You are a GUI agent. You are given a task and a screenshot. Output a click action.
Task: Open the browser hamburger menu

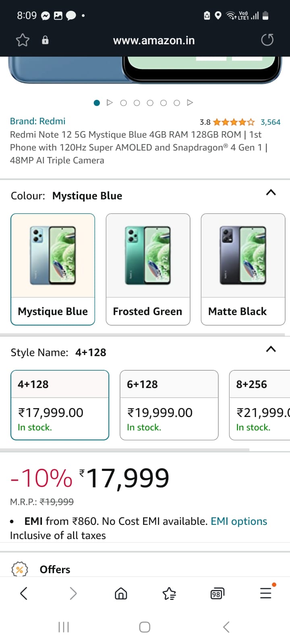266,593
